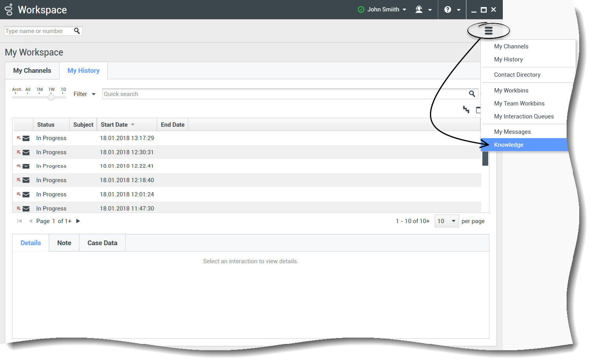This screenshot has height=364, width=593.
Task: Go to the first page icon
Action: click(x=19, y=221)
